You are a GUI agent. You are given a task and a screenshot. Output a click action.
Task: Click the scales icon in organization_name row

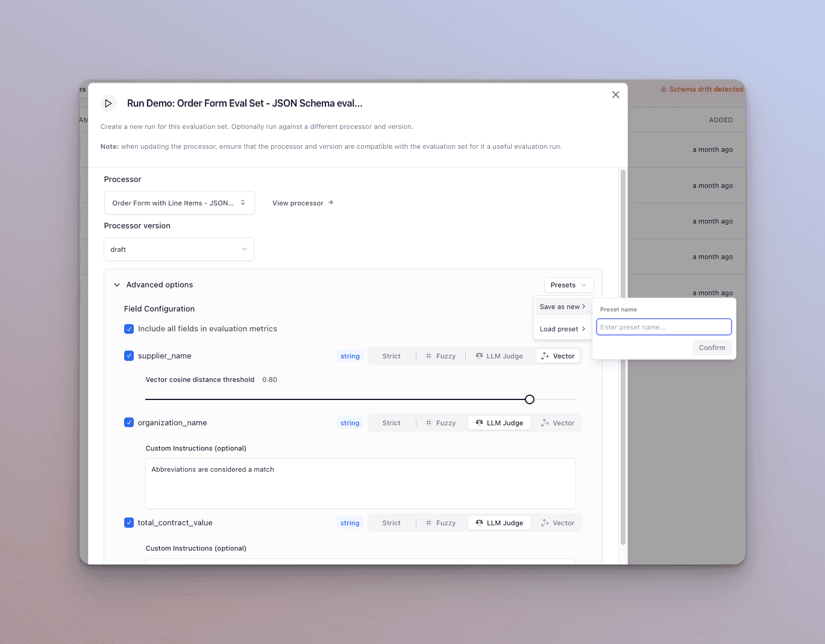[x=479, y=423]
